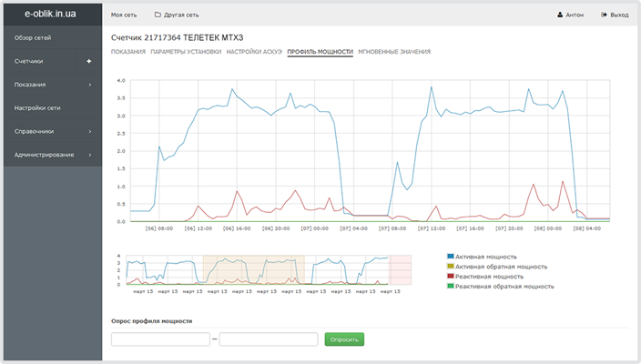Toggle the blue Активная мощность legend square

pos(451,257)
